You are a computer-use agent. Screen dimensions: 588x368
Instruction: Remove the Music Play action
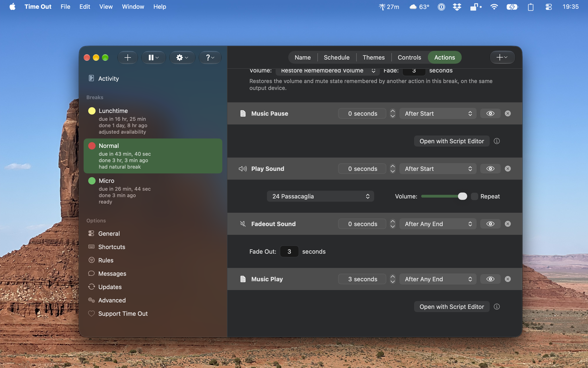click(508, 279)
